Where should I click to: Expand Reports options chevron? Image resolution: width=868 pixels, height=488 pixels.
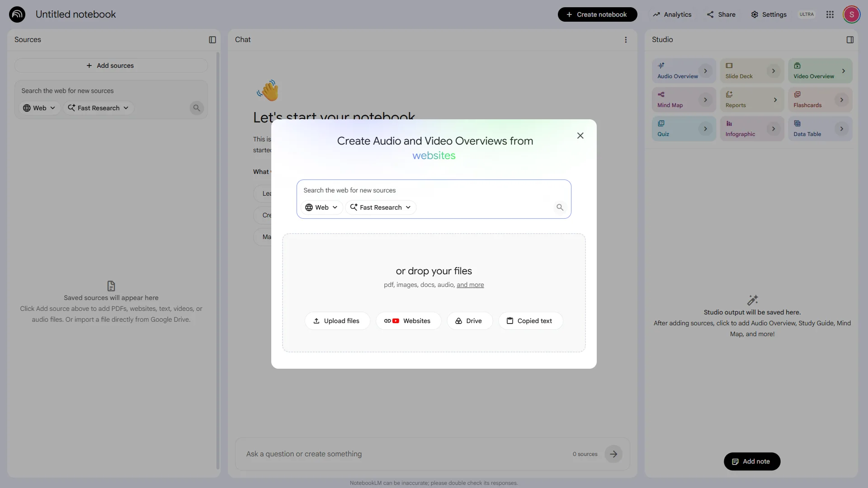click(775, 100)
